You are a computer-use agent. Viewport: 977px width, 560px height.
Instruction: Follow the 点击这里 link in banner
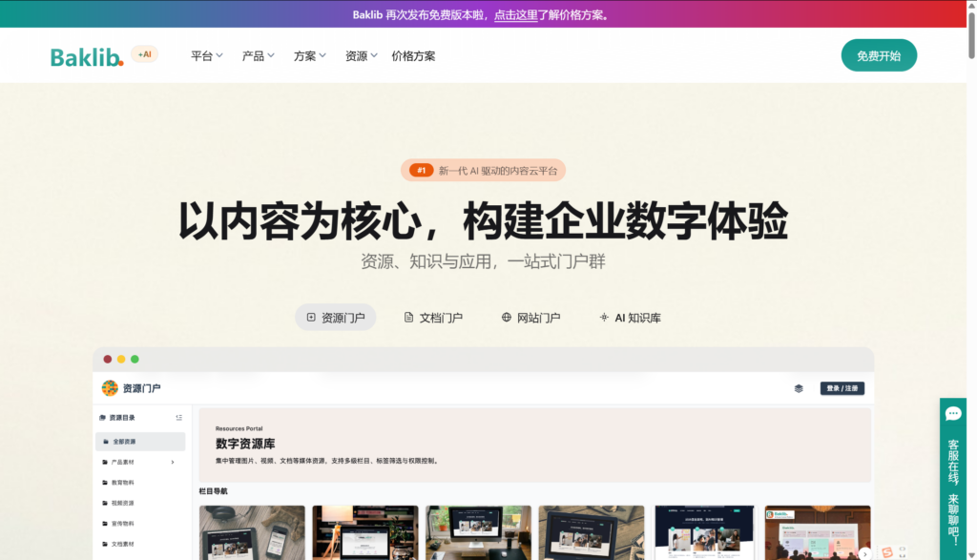coord(515,15)
